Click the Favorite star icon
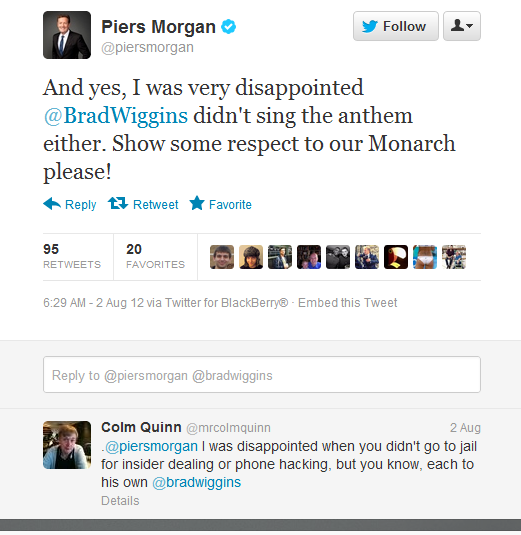This screenshot has height=535, width=521. click(197, 203)
